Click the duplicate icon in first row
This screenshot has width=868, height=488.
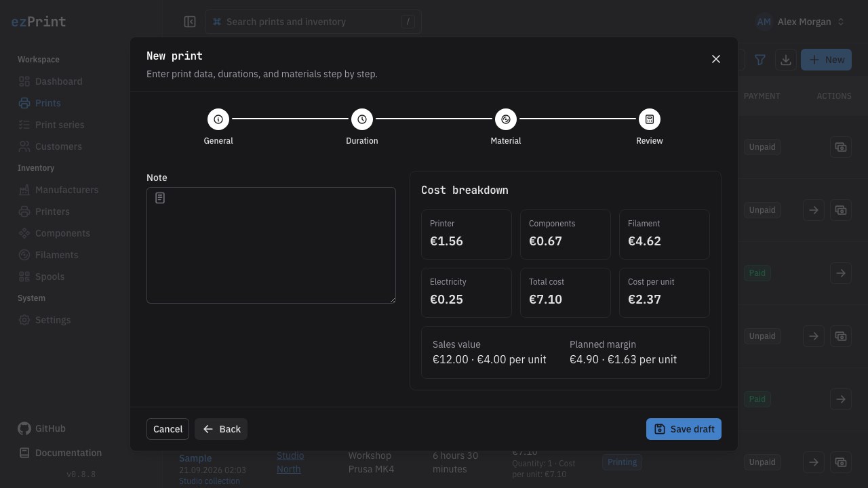(841, 147)
